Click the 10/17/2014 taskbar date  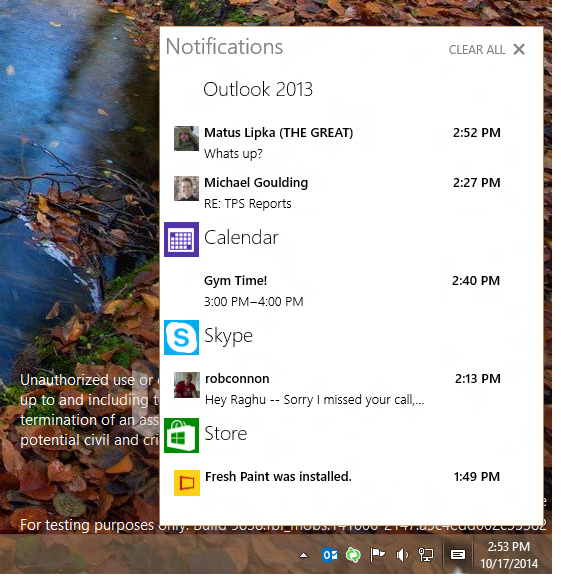(x=509, y=564)
